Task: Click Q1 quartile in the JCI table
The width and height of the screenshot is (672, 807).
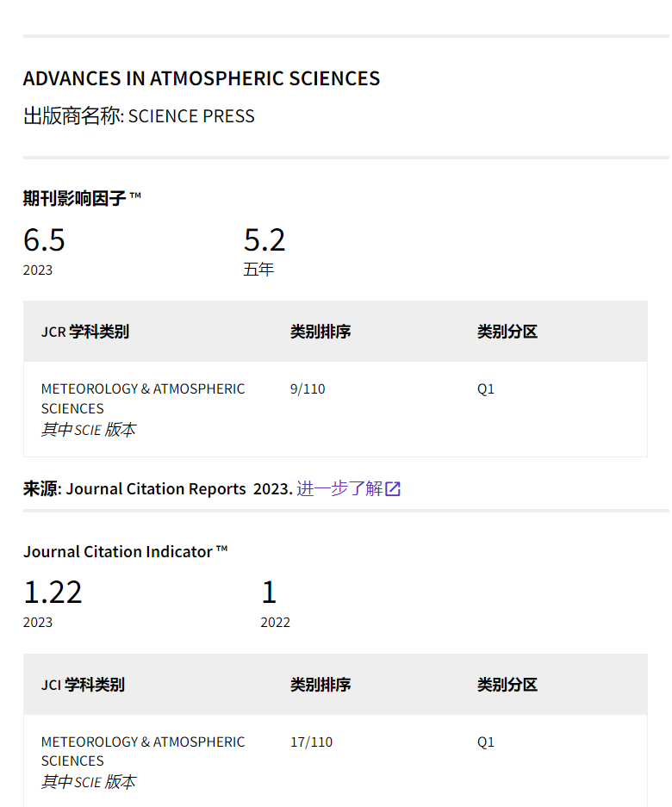Action: (486, 742)
